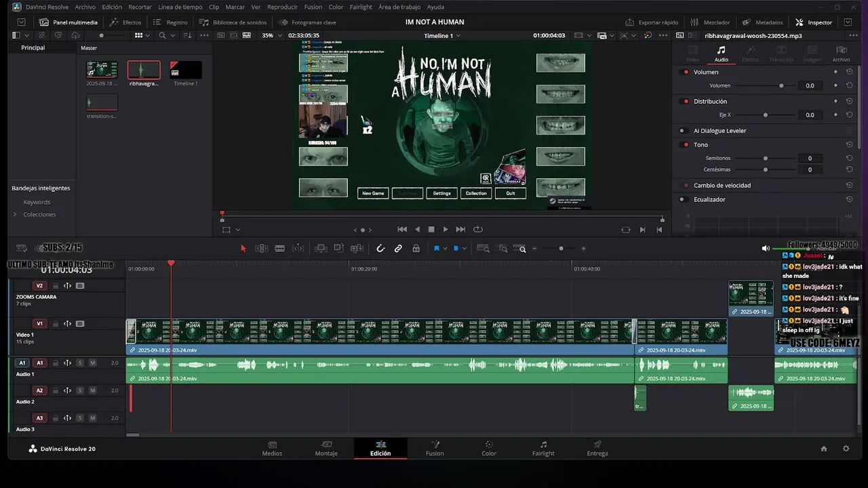Adjust the timeline zoom slider
The height and width of the screenshot is (488, 868).
coord(561,249)
